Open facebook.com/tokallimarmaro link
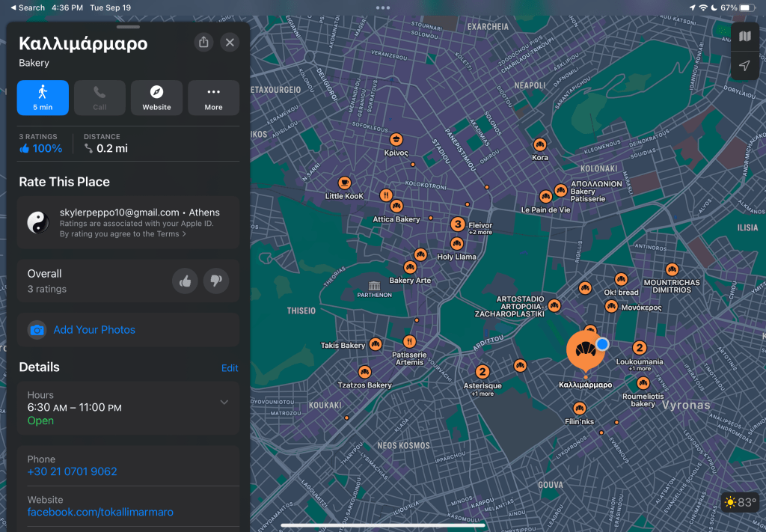 click(100, 512)
